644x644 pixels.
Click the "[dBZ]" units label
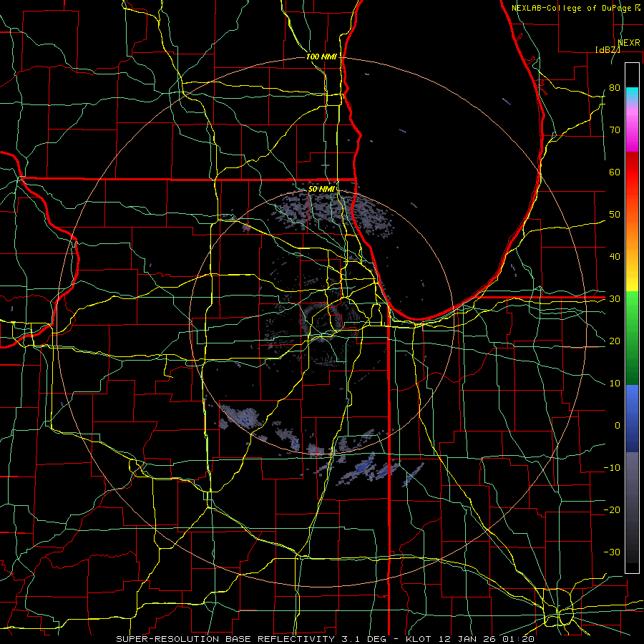tap(608, 49)
